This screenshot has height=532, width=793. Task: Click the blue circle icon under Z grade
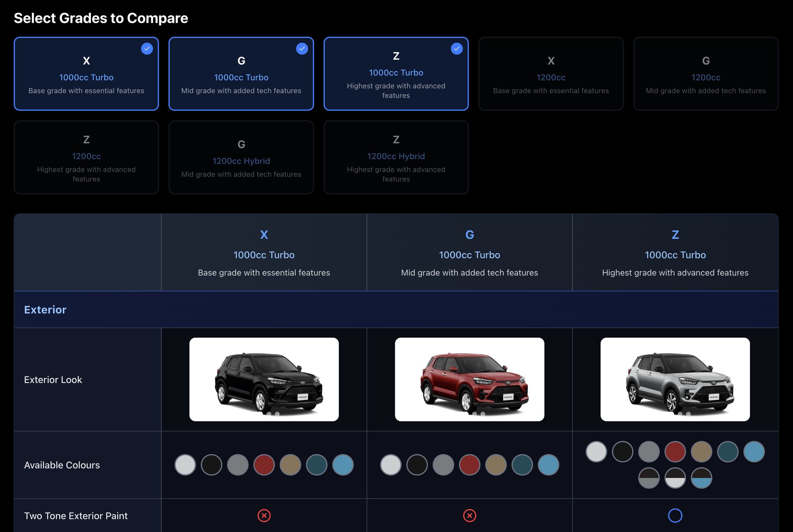(675, 515)
